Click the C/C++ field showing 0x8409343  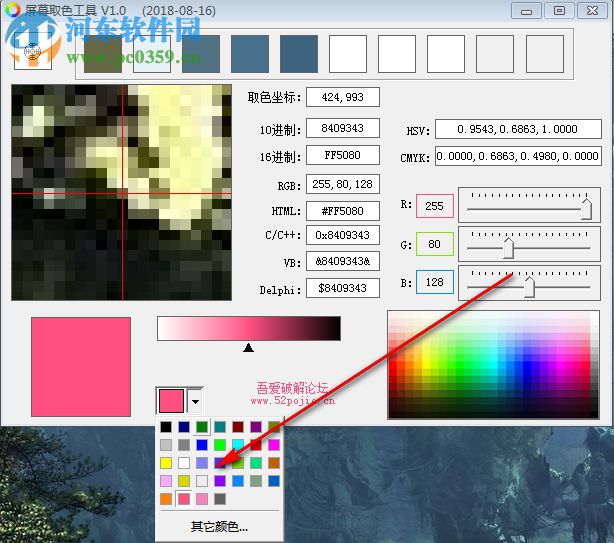tap(343, 235)
